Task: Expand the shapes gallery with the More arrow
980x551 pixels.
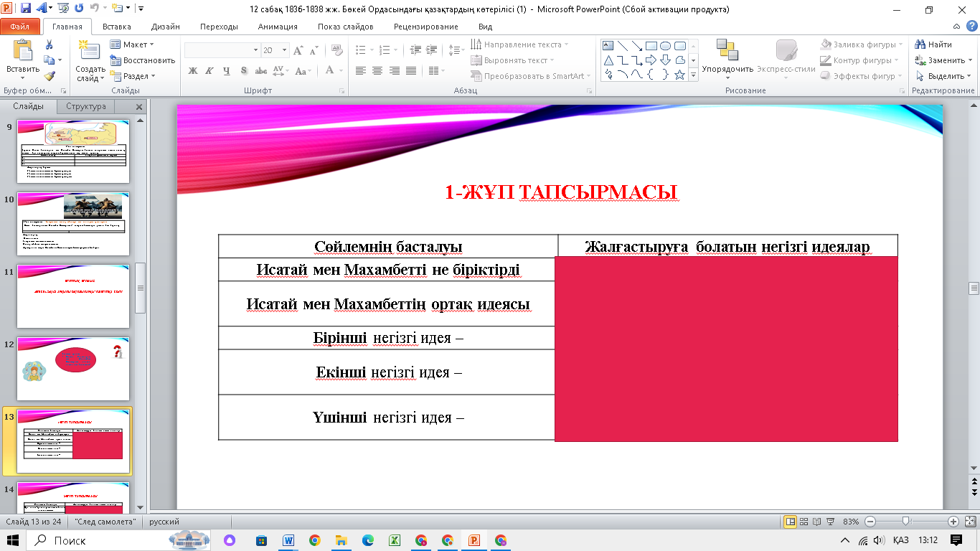Action: click(692, 75)
